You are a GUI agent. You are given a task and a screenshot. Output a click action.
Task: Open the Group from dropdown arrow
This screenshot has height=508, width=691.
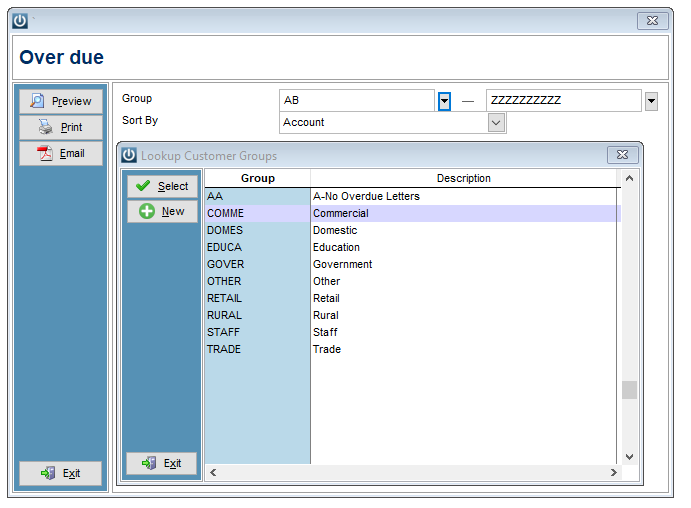click(x=444, y=102)
